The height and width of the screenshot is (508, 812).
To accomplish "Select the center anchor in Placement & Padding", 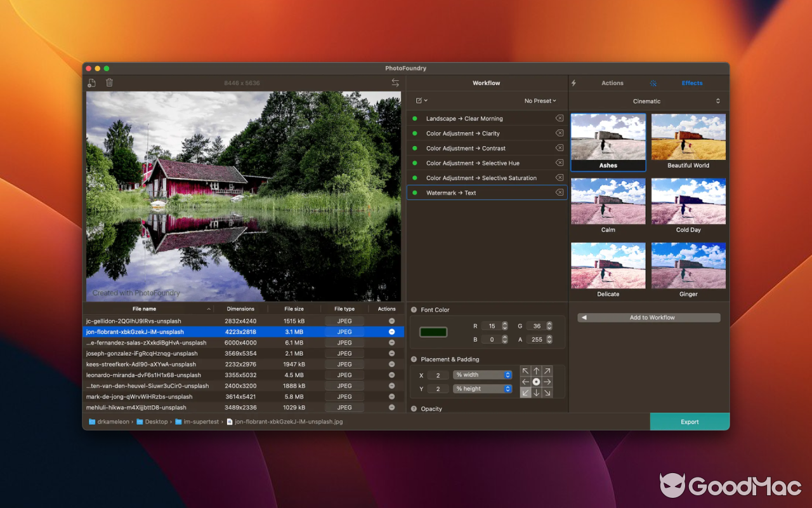I will 537,381.
